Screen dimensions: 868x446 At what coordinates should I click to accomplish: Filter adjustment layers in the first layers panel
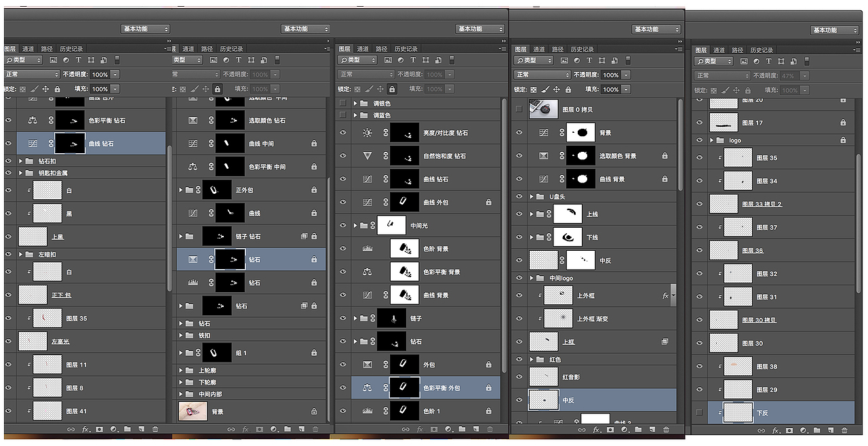[66, 60]
